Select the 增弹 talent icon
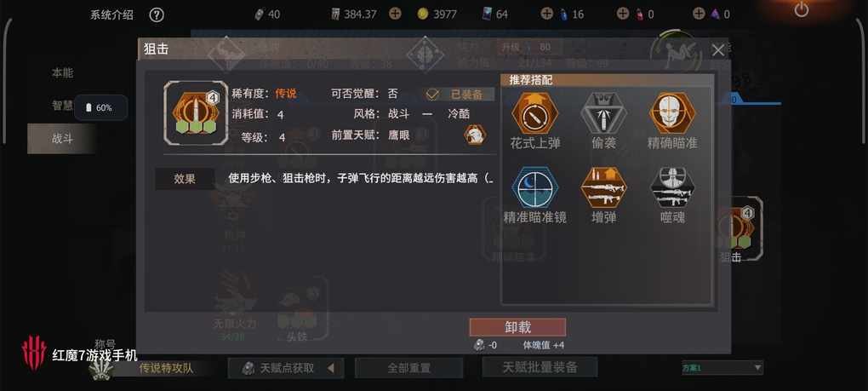 pyautogui.click(x=603, y=187)
